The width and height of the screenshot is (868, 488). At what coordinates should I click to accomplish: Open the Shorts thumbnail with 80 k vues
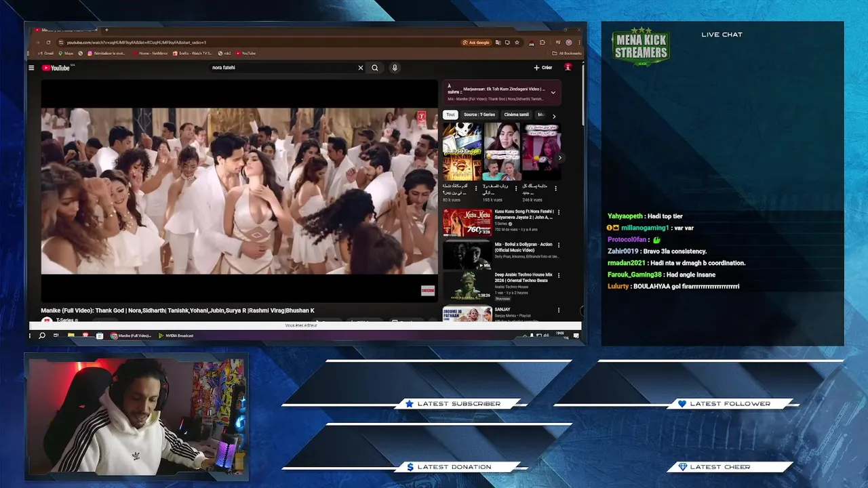(462, 151)
